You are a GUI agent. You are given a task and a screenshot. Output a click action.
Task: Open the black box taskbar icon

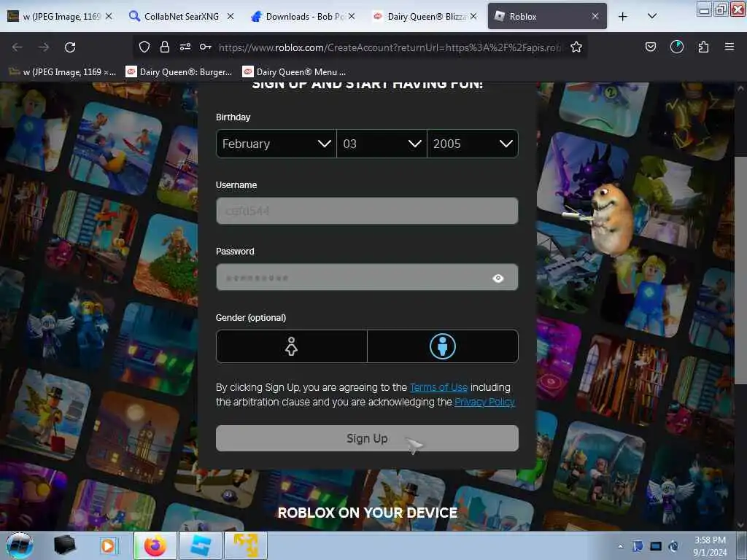point(65,545)
